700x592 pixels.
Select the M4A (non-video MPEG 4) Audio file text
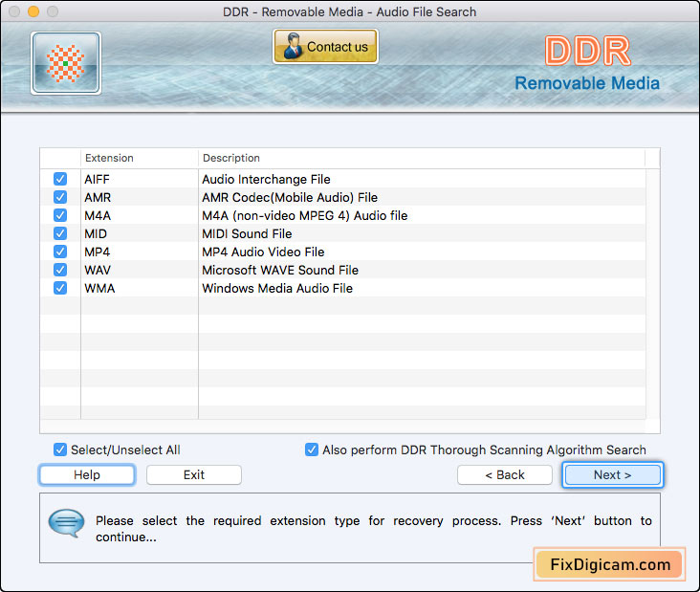(305, 215)
